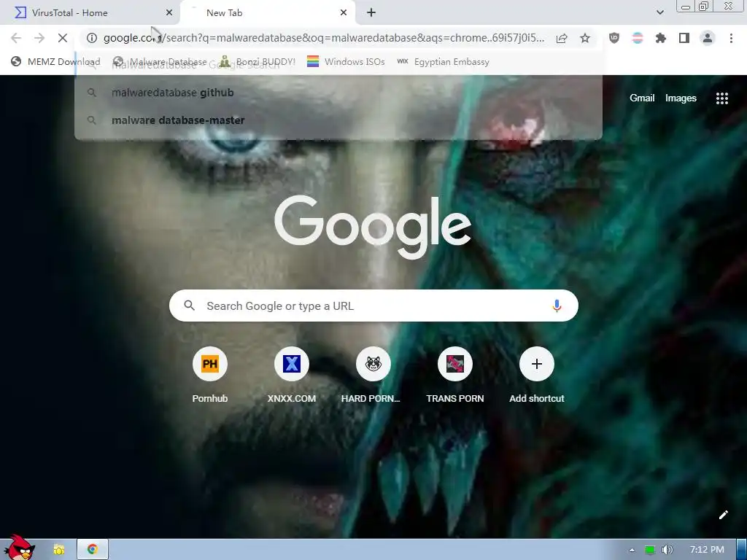Open Images link

[x=681, y=98]
